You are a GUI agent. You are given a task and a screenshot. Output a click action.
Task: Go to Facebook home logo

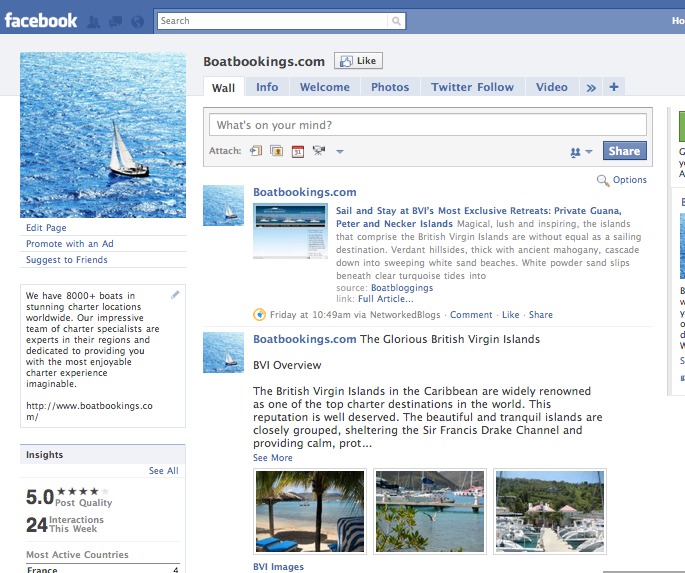coord(41,21)
